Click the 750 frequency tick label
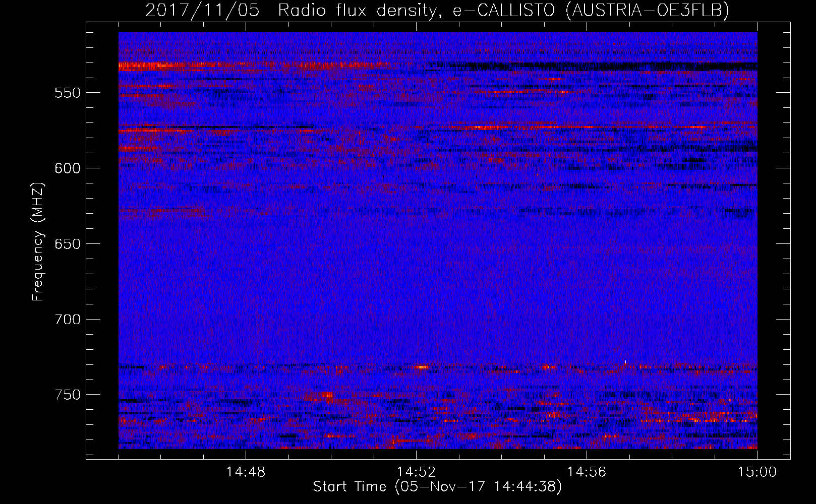 coord(68,395)
